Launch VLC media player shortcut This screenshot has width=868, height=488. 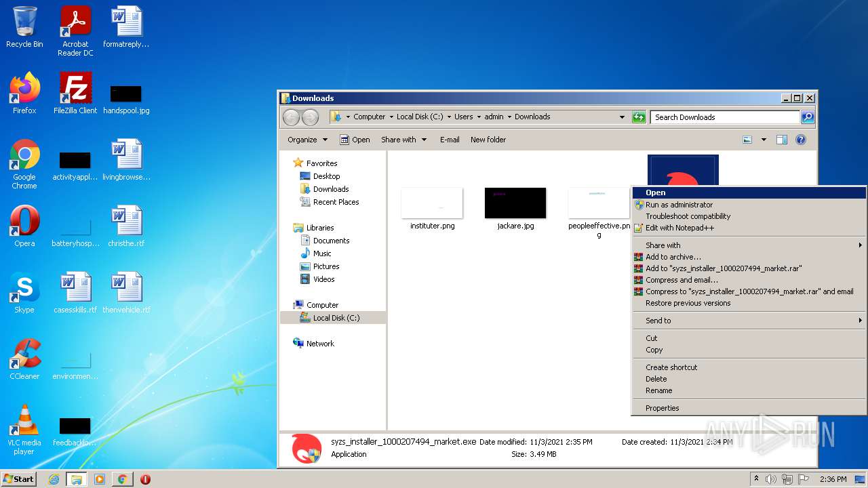point(24,430)
